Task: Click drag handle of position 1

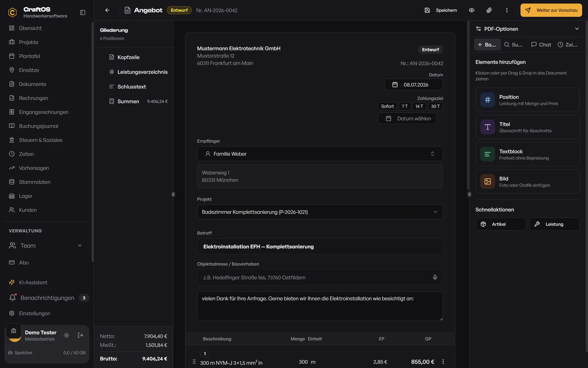Action: (x=194, y=362)
